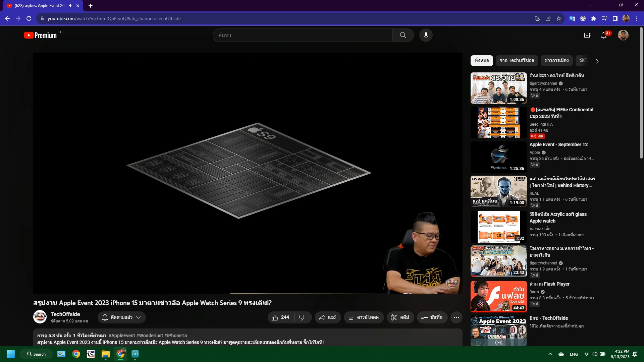Click the search magnifier button
This screenshot has height=362, width=644.
click(403, 35)
